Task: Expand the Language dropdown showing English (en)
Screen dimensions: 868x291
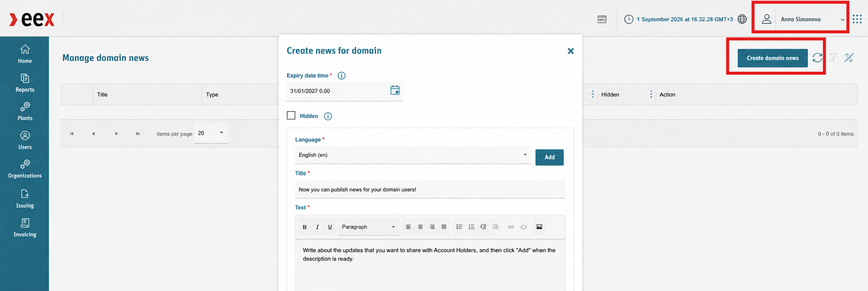Action: [413, 155]
